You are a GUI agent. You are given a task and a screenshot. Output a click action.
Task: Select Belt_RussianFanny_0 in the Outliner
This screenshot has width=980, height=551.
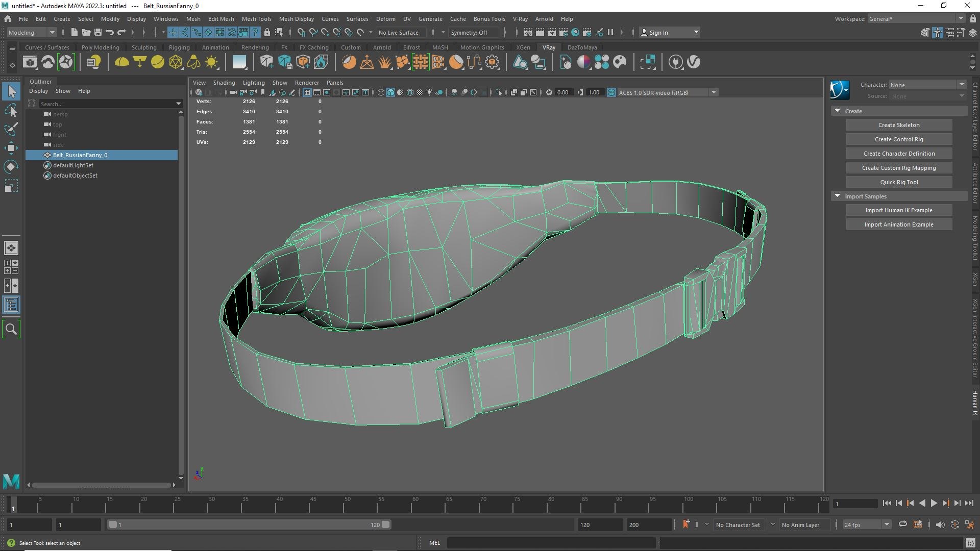pos(102,155)
